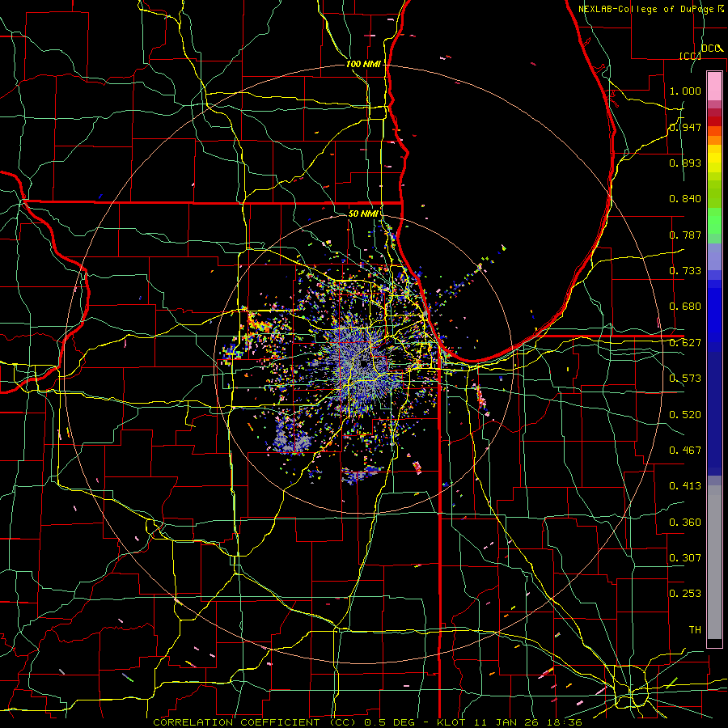The width and height of the screenshot is (728, 728).
Task: Click the Correlation Coefficient KLOT caption text
Action: tap(368, 722)
